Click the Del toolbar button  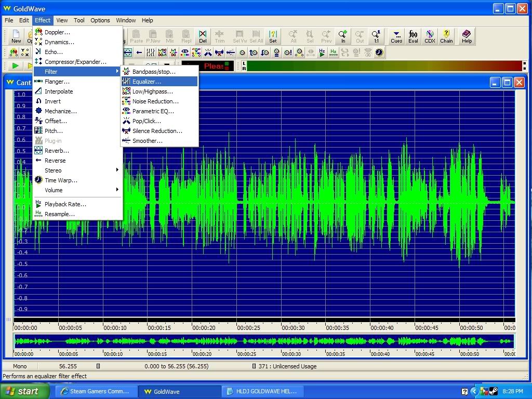(203, 36)
